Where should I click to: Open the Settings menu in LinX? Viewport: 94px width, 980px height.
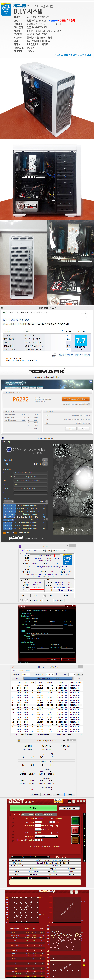coord(20,671)
